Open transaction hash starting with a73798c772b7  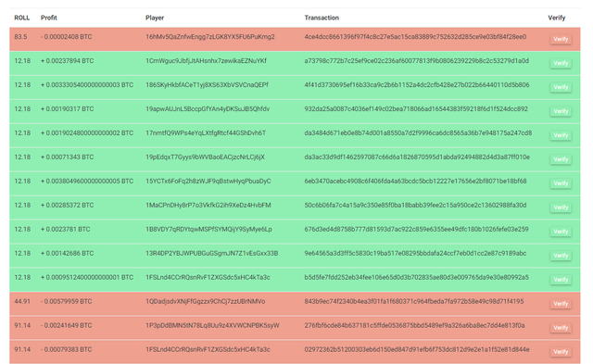416,61
